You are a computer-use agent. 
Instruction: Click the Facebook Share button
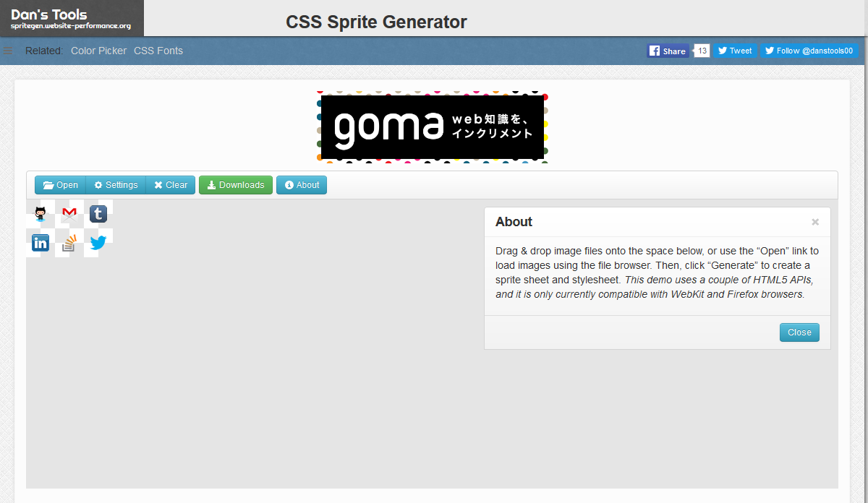pos(667,51)
